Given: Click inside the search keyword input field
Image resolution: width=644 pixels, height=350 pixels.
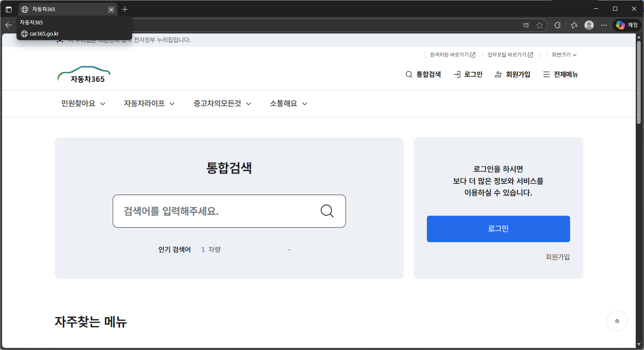Looking at the screenshot, I should pyautogui.click(x=215, y=211).
